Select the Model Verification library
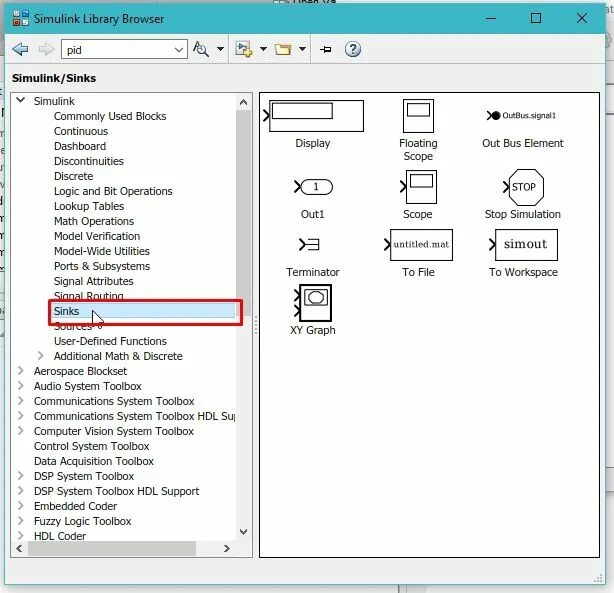 click(97, 236)
